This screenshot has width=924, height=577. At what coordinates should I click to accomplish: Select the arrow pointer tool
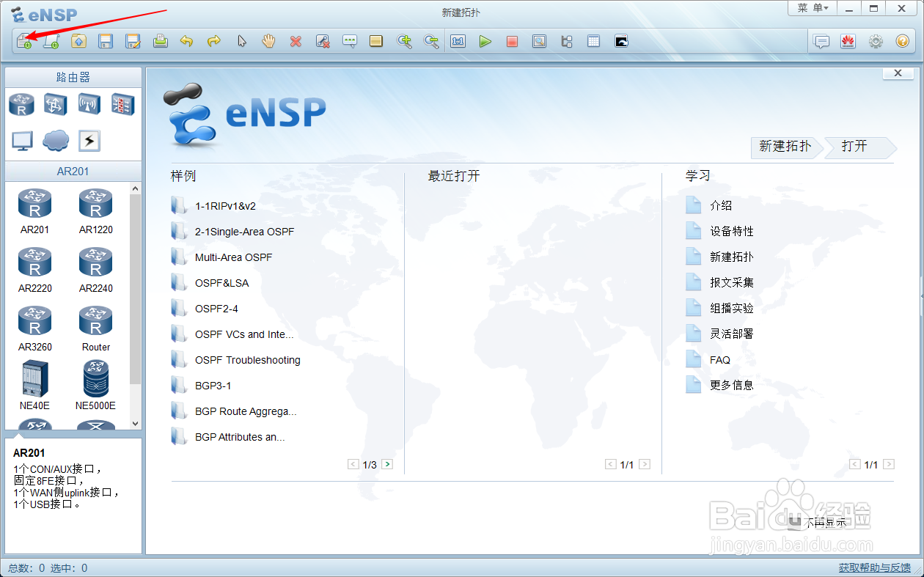(241, 41)
